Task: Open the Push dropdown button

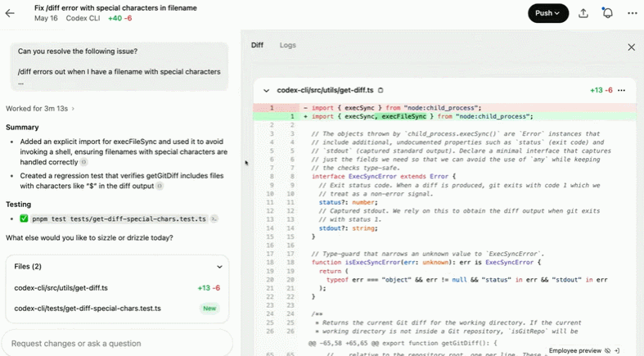Action: point(548,13)
